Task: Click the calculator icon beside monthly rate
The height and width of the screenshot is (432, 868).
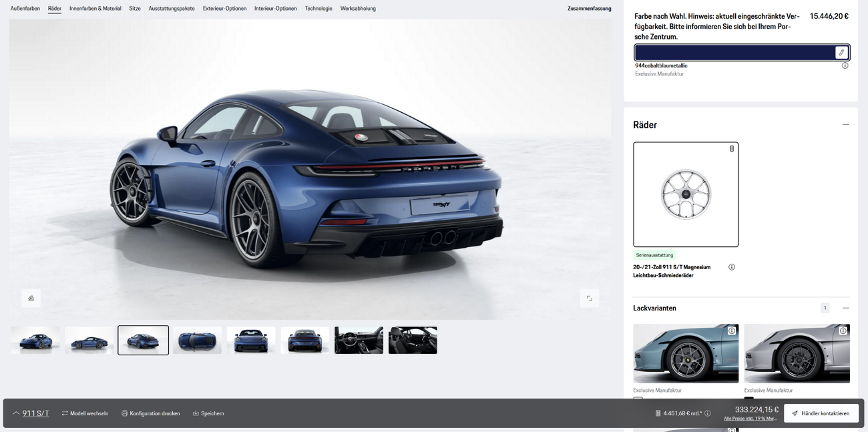Action: (658, 413)
